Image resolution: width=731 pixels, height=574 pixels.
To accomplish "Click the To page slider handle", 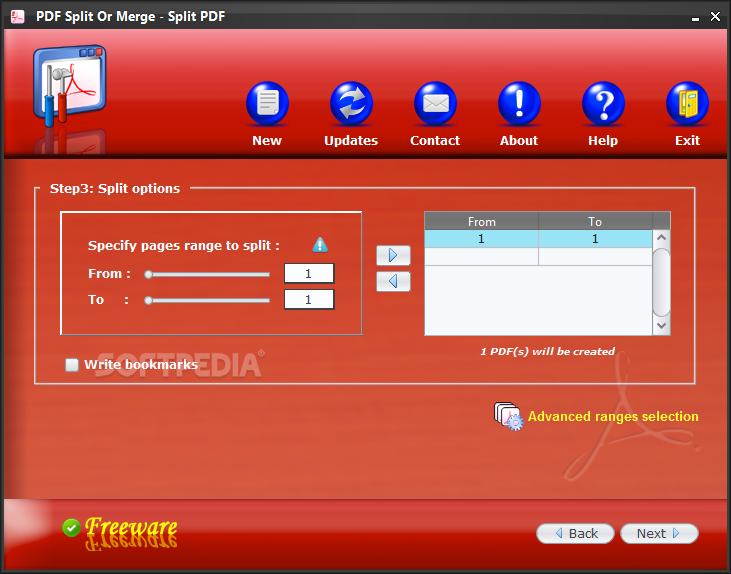I will click(x=148, y=301).
